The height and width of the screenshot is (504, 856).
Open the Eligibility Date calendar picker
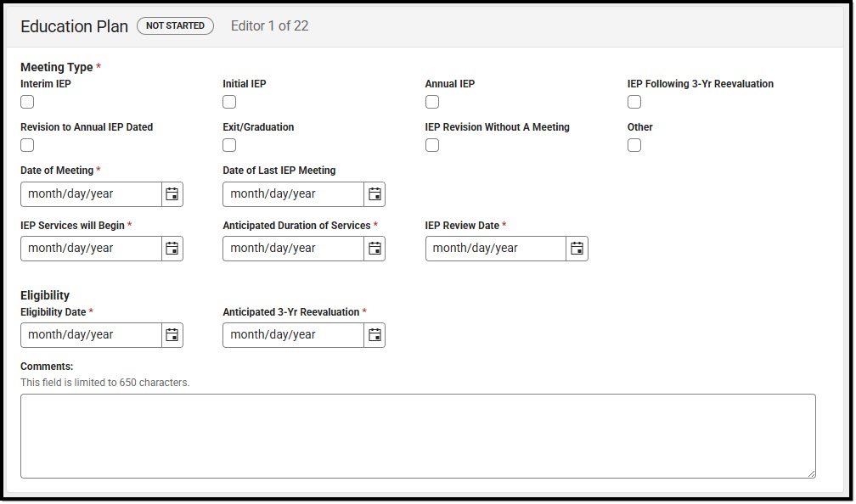click(x=172, y=334)
